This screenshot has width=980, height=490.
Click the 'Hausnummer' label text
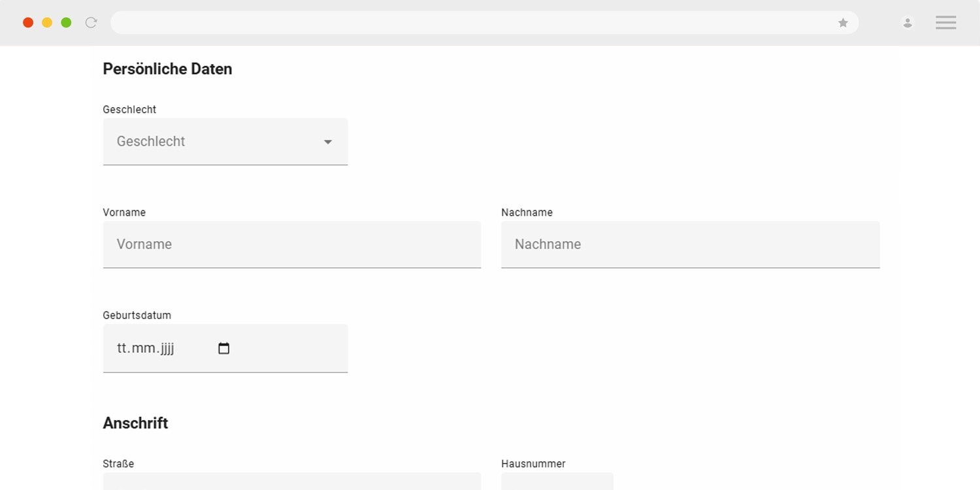533,464
